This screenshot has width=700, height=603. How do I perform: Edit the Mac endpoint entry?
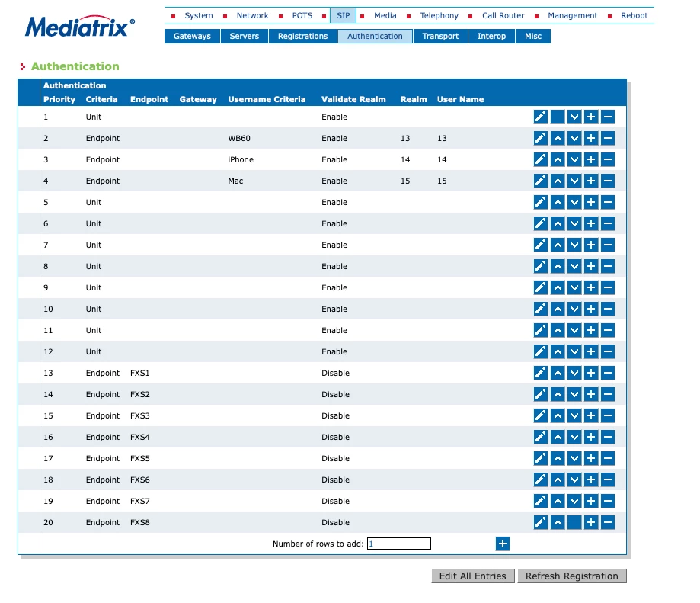(541, 181)
